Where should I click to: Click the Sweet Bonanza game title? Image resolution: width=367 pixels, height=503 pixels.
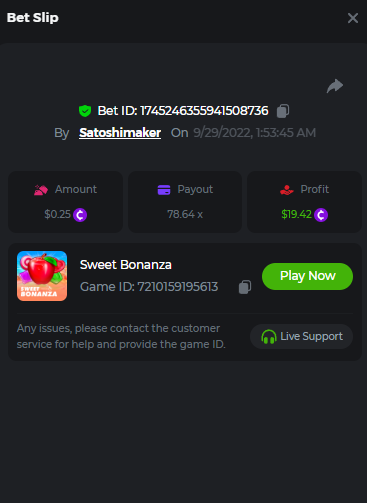point(126,265)
